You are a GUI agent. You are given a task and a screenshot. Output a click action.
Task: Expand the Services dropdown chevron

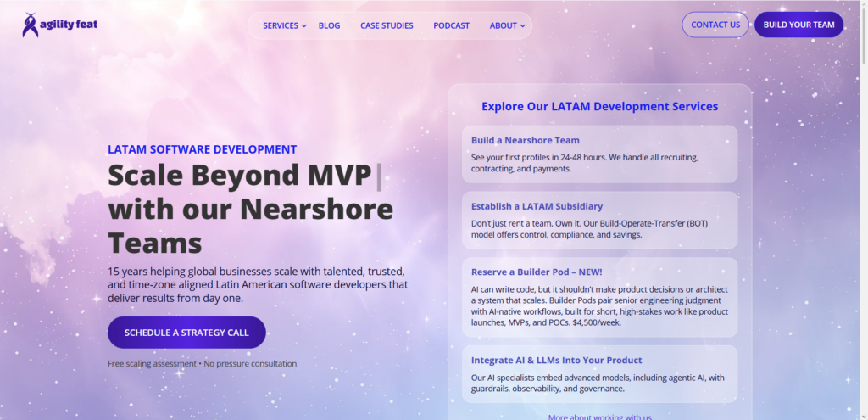304,26
